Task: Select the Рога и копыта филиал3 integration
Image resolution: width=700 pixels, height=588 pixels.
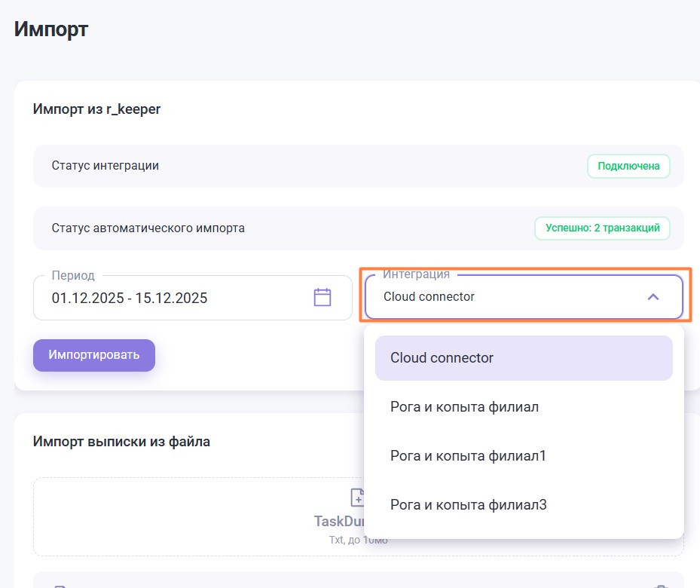Action: [468, 505]
